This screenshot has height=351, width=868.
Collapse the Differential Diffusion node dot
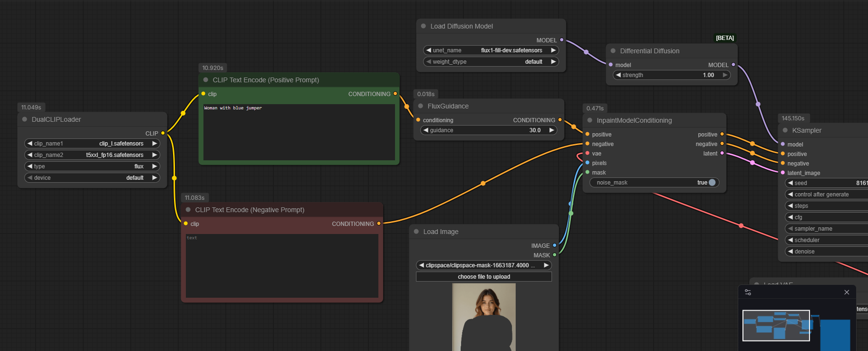[613, 51]
